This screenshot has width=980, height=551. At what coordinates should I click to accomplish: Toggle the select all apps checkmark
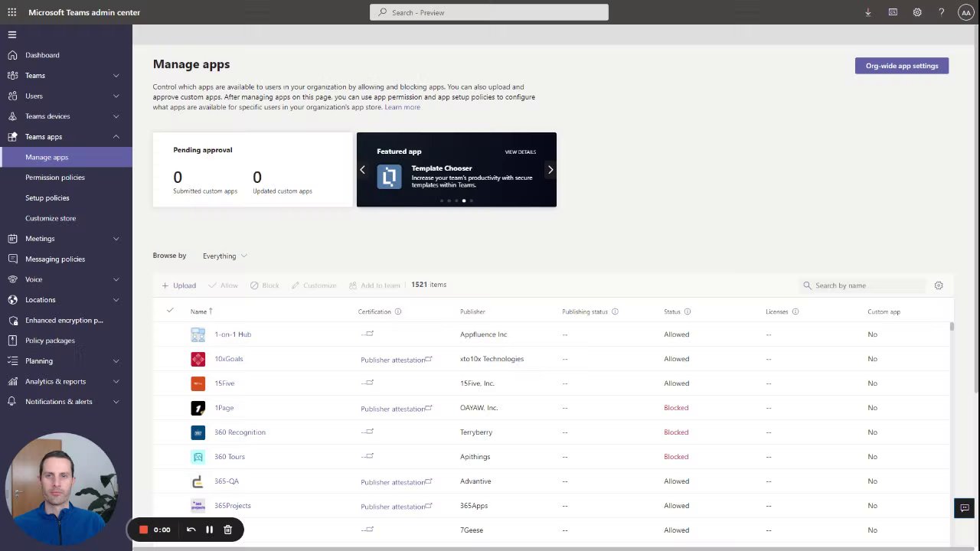(x=170, y=310)
